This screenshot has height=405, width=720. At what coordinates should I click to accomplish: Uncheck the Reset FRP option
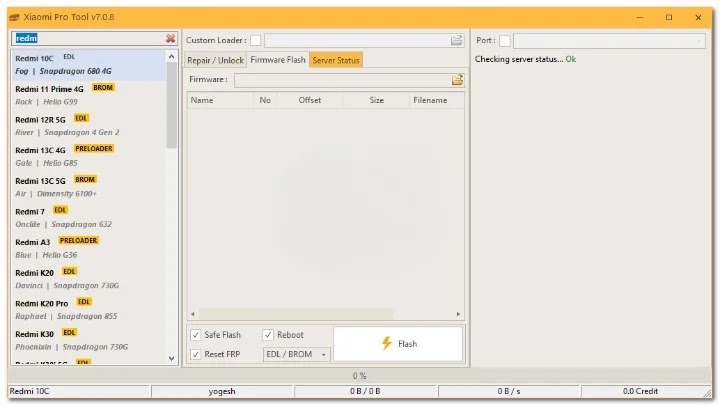pyautogui.click(x=196, y=354)
